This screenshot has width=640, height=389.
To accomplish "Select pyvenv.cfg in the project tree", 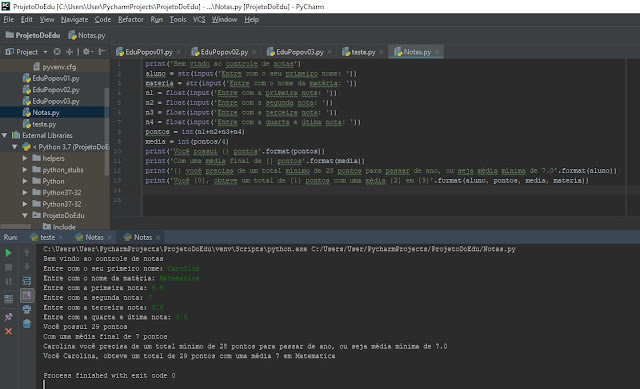I will [55, 67].
